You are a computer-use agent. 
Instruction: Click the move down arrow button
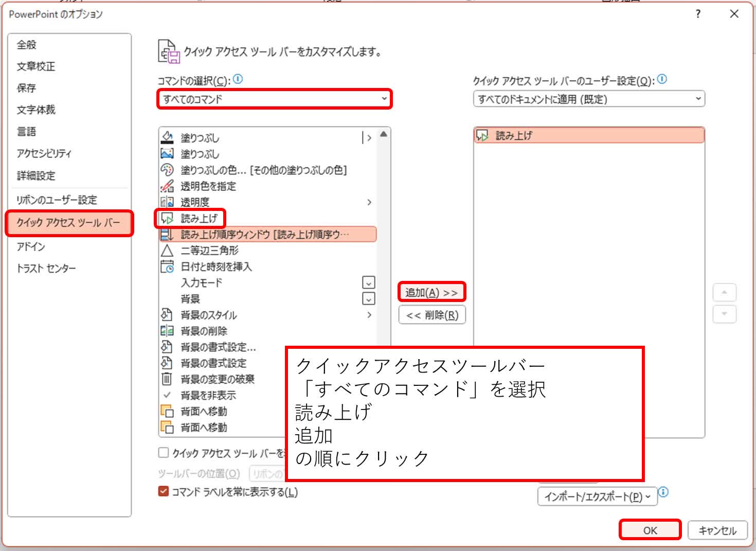[724, 314]
